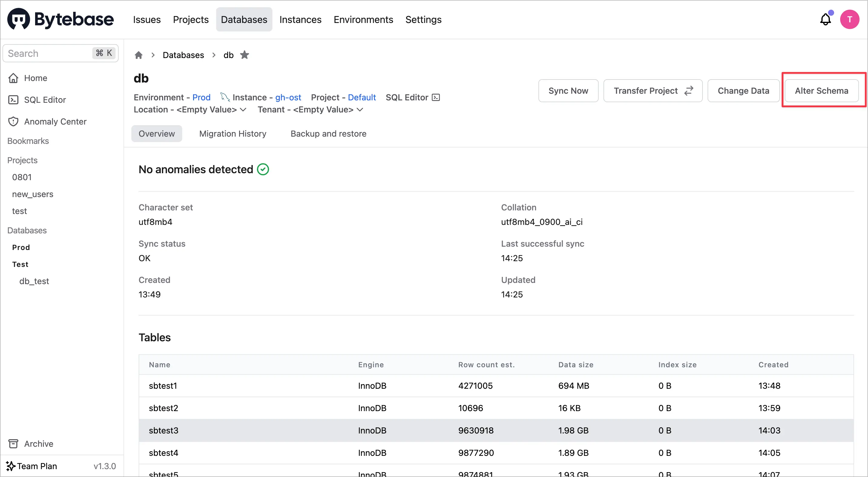The image size is (868, 477).
Task: Click the Alter Schema button
Action: (821, 91)
